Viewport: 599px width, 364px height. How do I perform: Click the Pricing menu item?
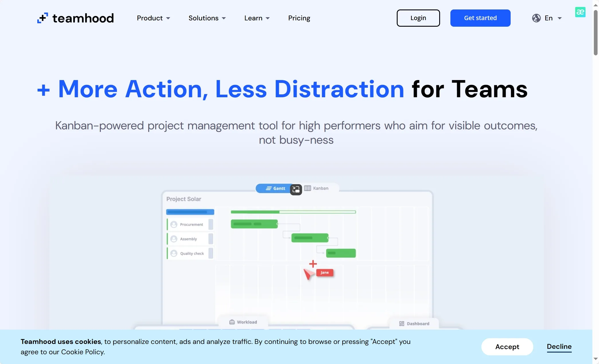[x=299, y=18]
